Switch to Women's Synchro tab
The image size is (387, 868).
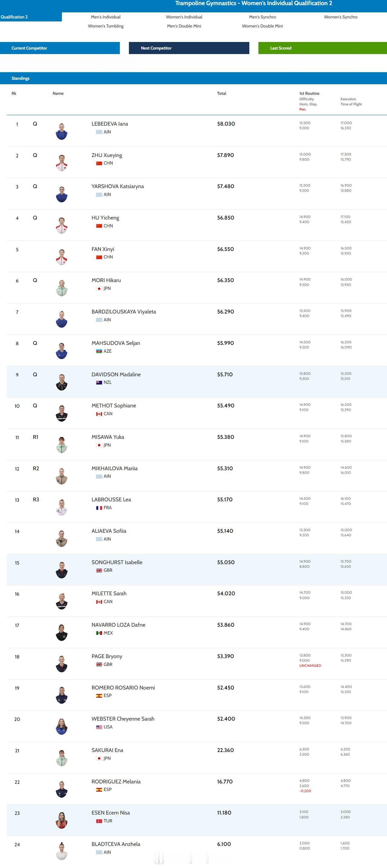[x=341, y=17]
